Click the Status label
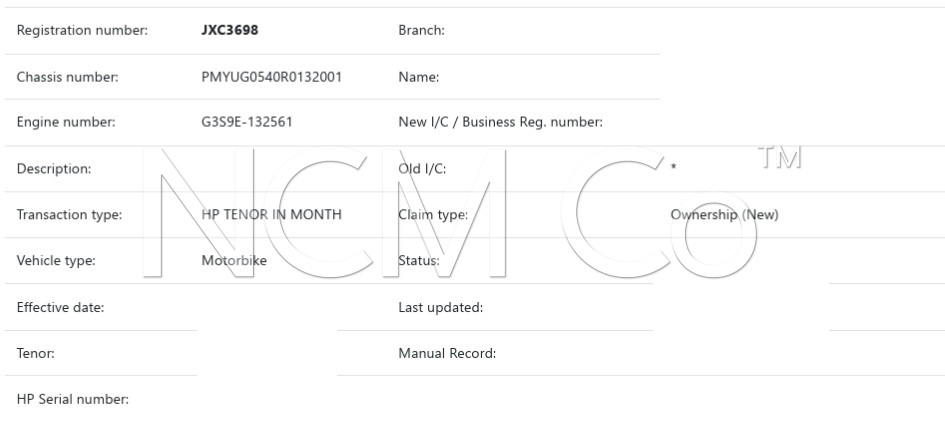 pyautogui.click(x=419, y=261)
